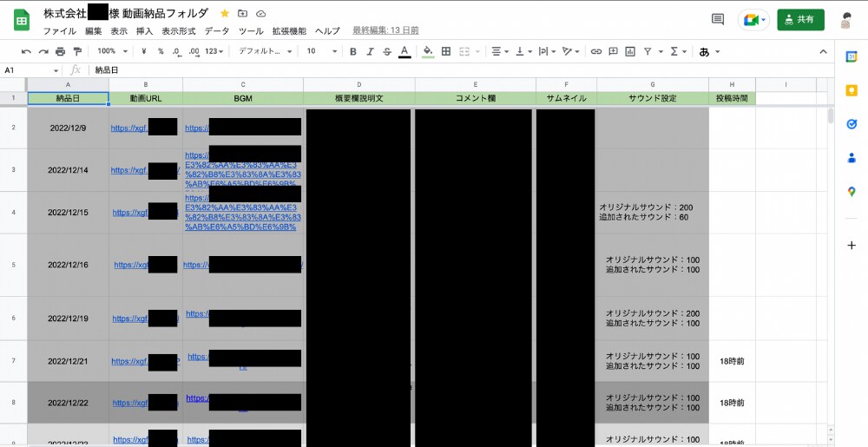Open Google Keep side panel
The width and height of the screenshot is (868, 447).
tap(852, 90)
